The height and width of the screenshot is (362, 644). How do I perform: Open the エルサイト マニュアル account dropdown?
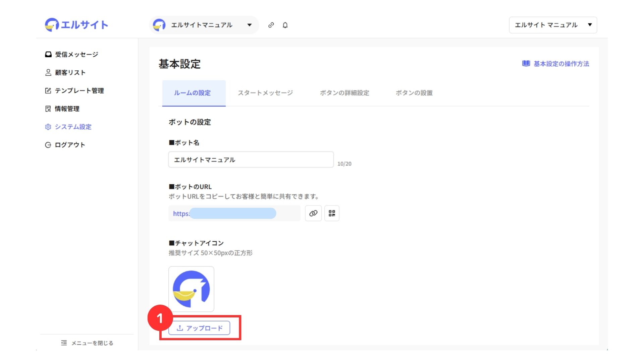[553, 25]
